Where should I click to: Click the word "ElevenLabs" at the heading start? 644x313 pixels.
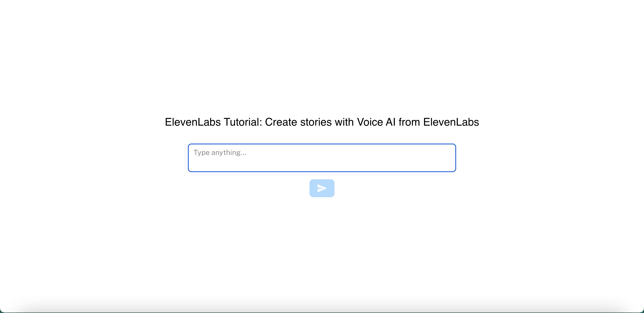point(193,122)
